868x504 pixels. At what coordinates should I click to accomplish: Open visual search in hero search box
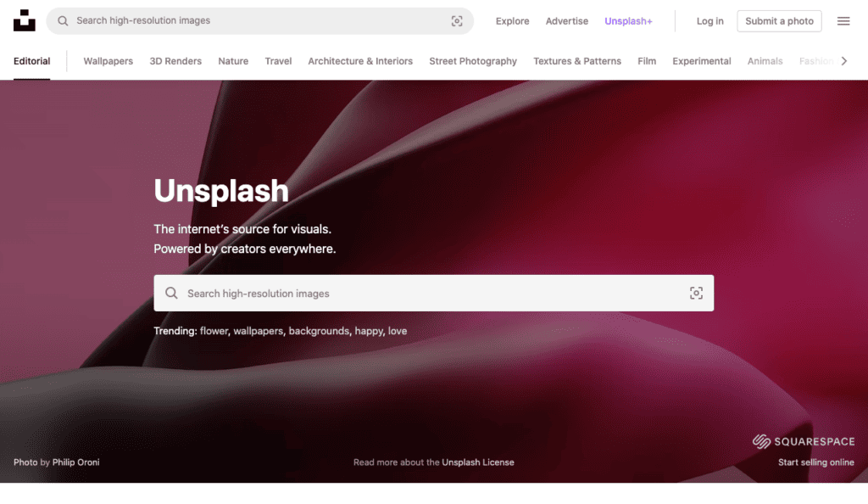click(x=696, y=293)
